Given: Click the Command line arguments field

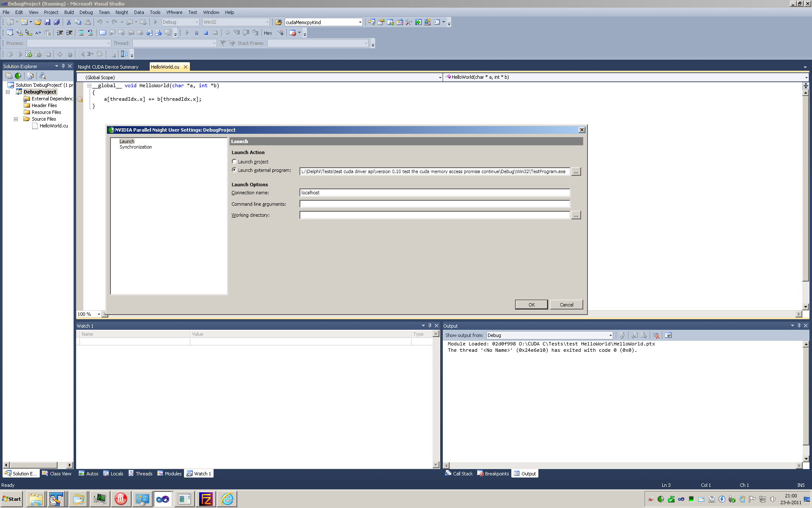Looking at the screenshot, I should click(434, 204).
